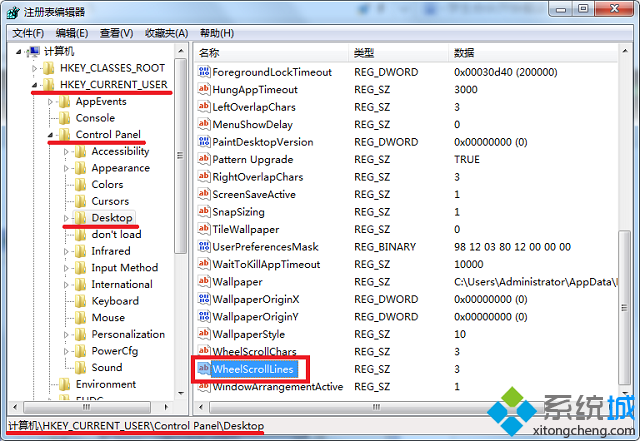Click the values pane horizontal scrollbar thumb
The width and height of the screenshot is (640, 441).
376,407
